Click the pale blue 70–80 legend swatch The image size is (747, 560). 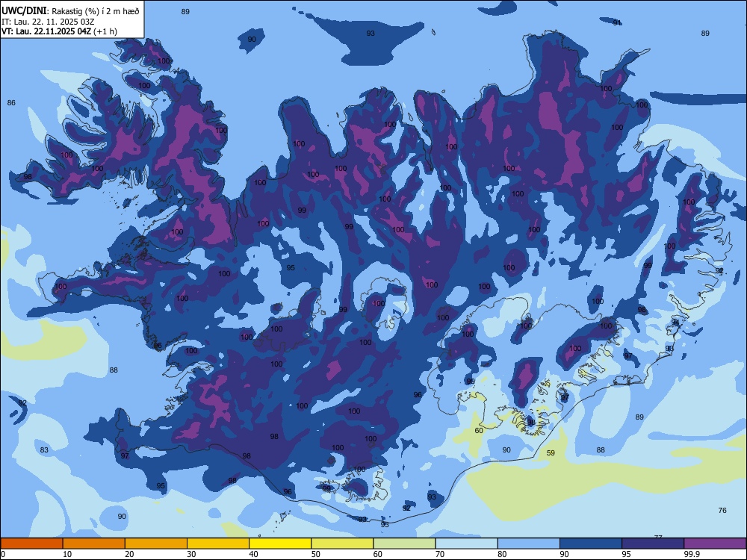point(467,544)
